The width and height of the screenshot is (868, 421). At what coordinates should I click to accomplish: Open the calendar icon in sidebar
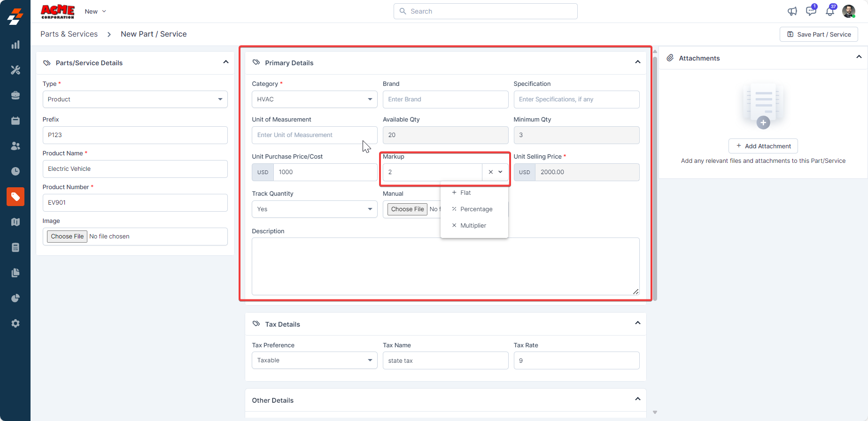15,121
